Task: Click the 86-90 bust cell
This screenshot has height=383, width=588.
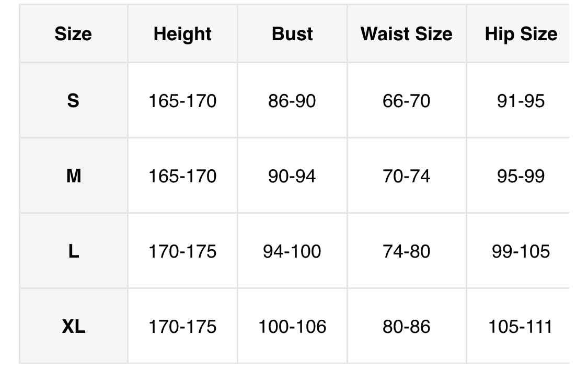Action: [292, 100]
